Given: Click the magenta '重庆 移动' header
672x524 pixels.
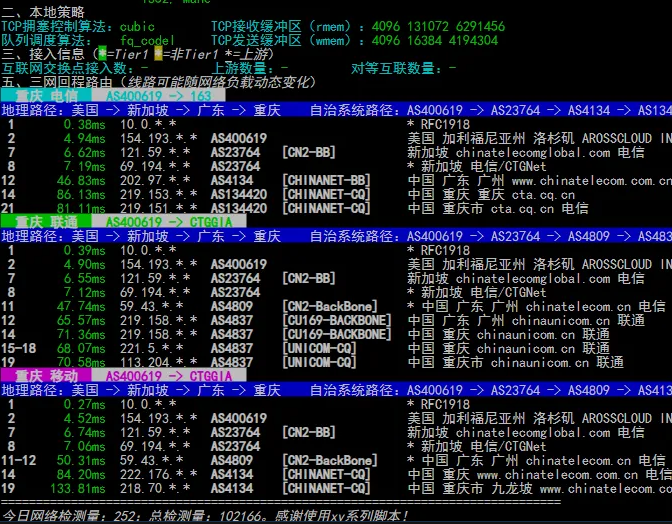Looking at the screenshot, I should click(46, 376).
